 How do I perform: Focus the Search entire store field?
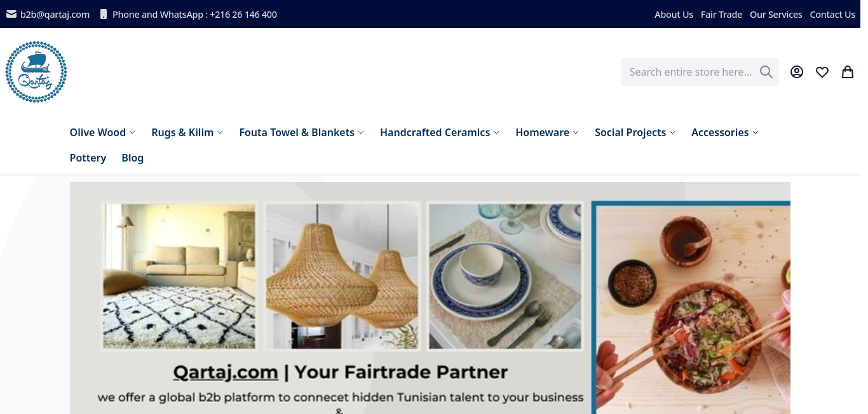point(691,72)
